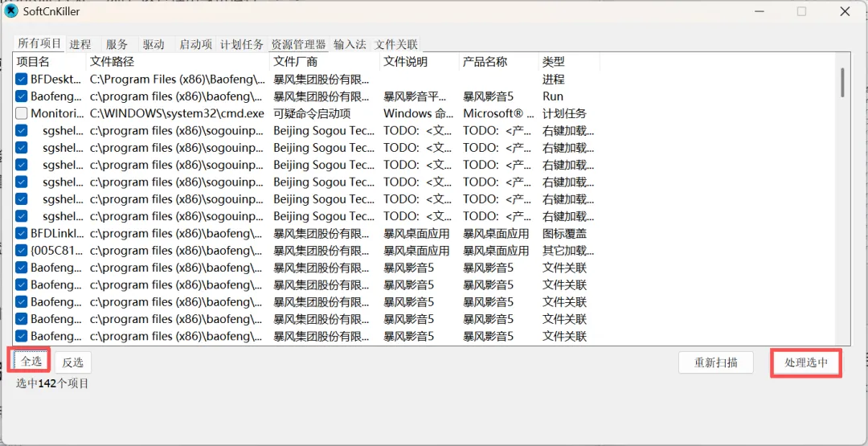Select the Microsoft® ... product name cell

click(x=499, y=113)
